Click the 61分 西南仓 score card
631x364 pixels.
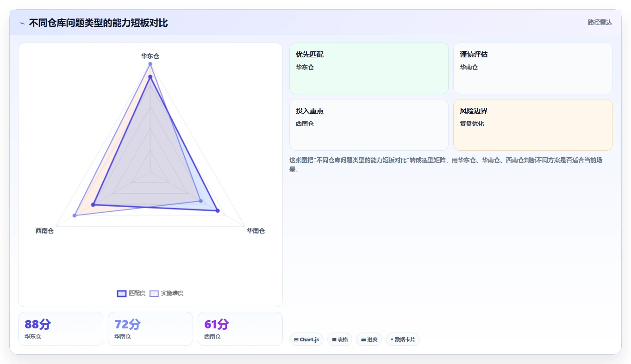coord(240,329)
